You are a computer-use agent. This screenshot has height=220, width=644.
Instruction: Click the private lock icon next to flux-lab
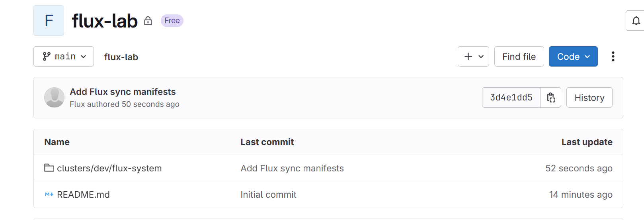(x=148, y=21)
